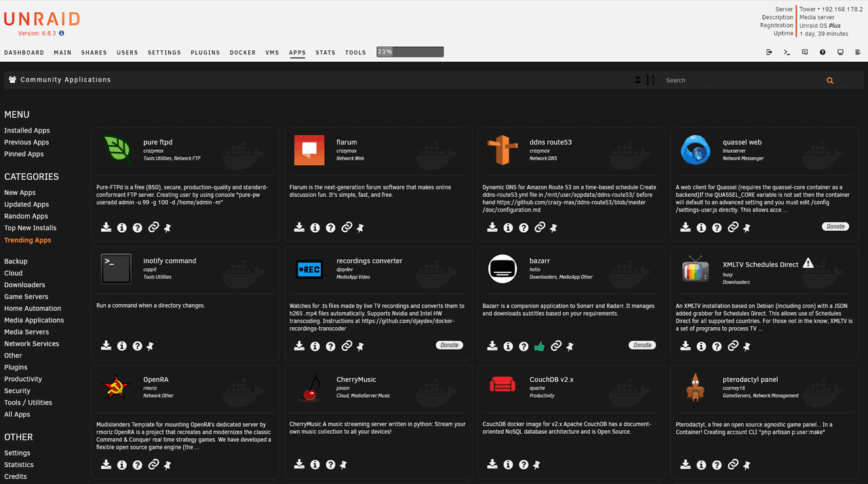Toggle the A-Z sort order icon
This screenshot has width=868, height=484.
pos(651,80)
